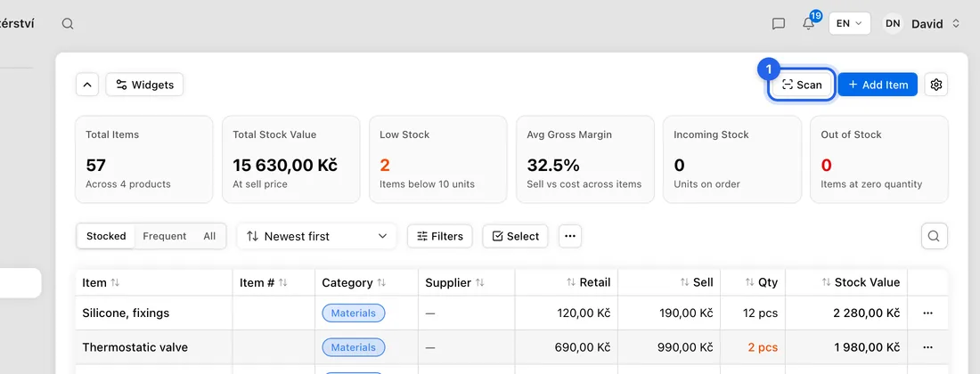Image resolution: width=980 pixels, height=374 pixels.
Task: Select the Total Items widget card
Action: tap(144, 159)
